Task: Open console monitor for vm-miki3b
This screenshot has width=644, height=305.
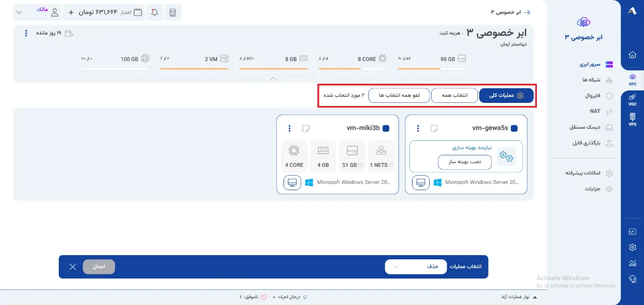Action: click(x=292, y=183)
